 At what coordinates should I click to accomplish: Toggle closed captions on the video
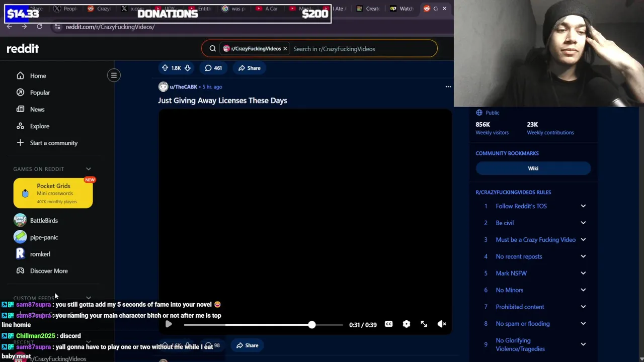tap(388, 324)
